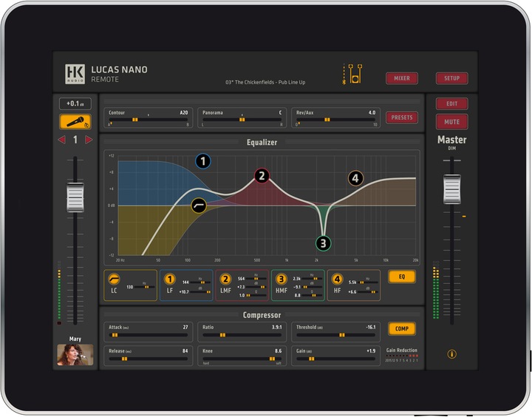
Task: Click the LC 130 Hz frequency slider
Action: (x=144, y=287)
